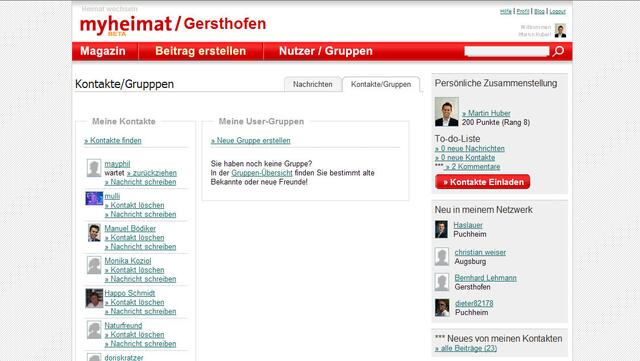Switch to the Nachrichten tab
The height and width of the screenshot is (361, 640).
[313, 84]
